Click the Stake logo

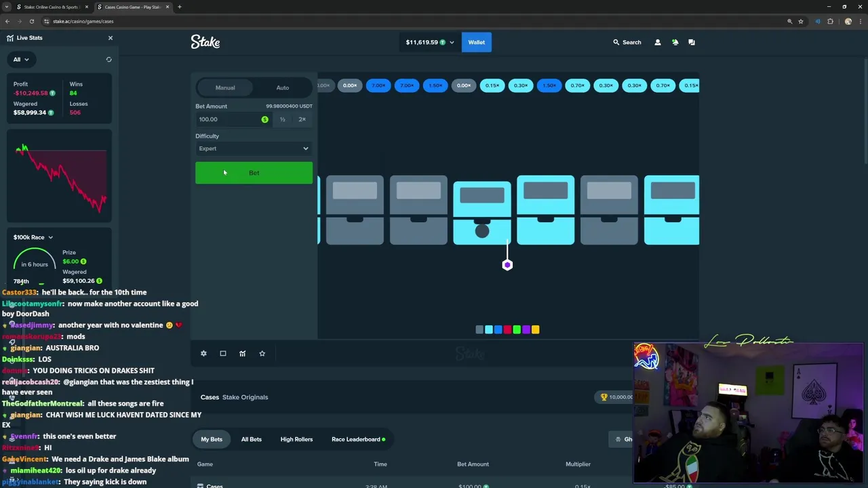click(205, 42)
